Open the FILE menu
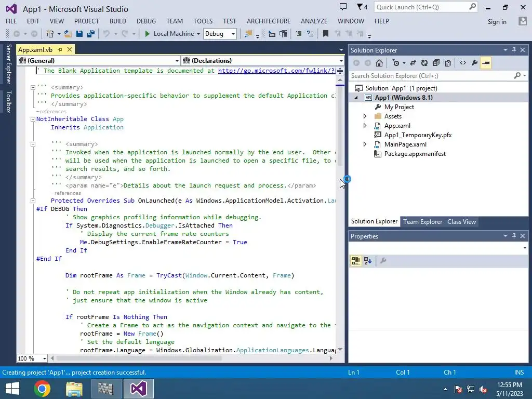This screenshot has height=399, width=532. [11, 21]
